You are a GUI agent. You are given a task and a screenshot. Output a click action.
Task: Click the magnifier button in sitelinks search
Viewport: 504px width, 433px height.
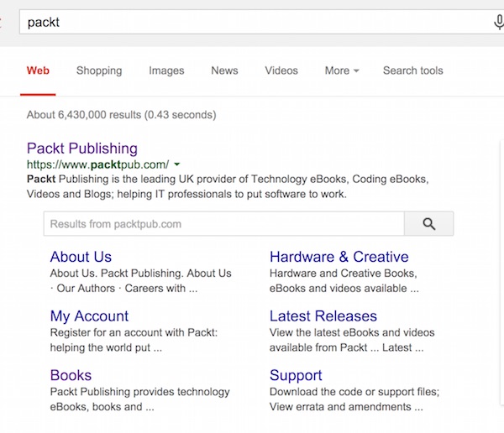(428, 223)
